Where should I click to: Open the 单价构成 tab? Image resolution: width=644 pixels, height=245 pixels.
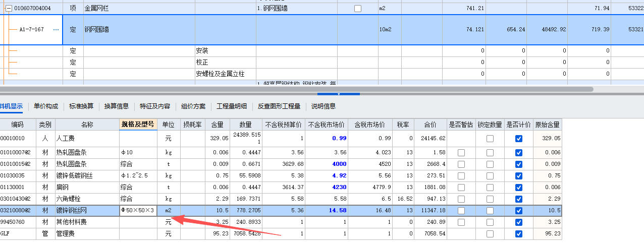[x=46, y=106]
